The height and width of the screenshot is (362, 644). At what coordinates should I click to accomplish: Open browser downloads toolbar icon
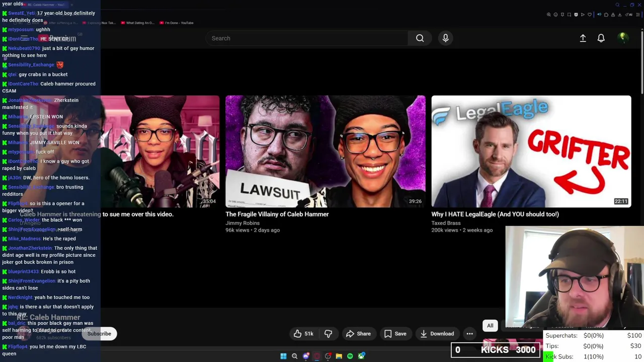(620, 15)
